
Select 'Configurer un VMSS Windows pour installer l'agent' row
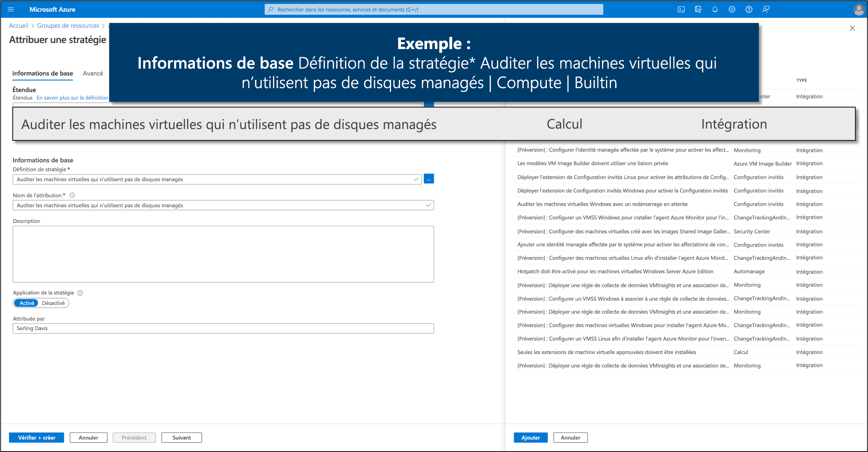click(686, 218)
